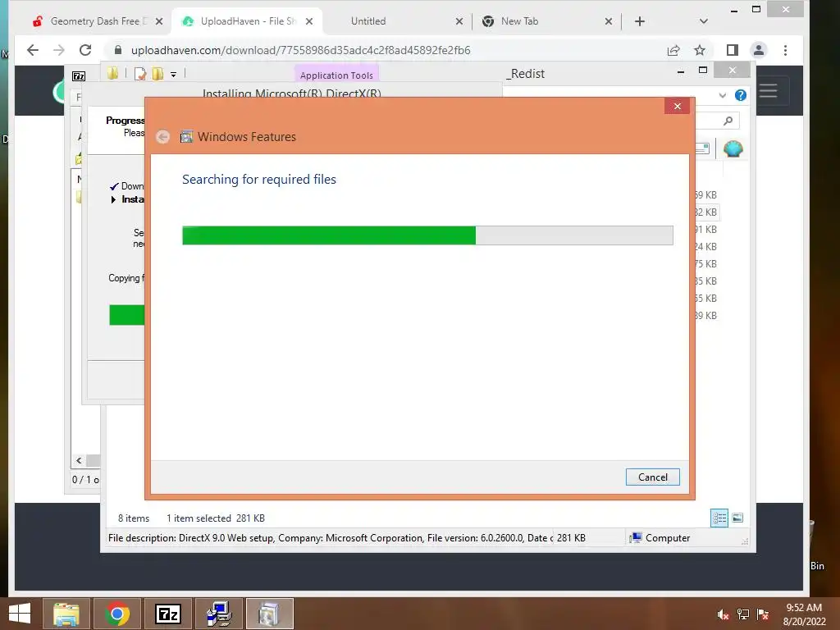This screenshot has height=630, width=840.
Task: Open File Explorer from the taskbar
Action: point(66,614)
